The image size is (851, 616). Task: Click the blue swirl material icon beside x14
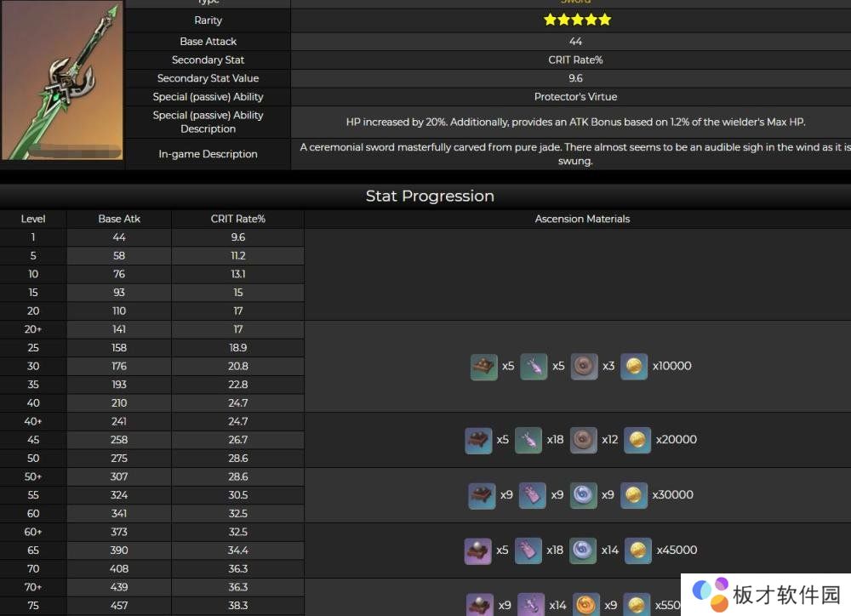[x=584, y=550]
